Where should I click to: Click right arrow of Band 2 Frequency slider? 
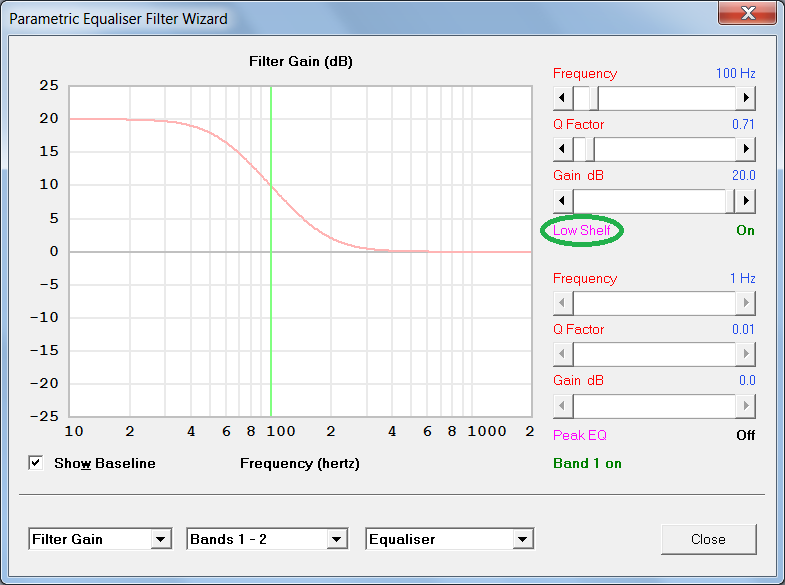coord(745,303)
